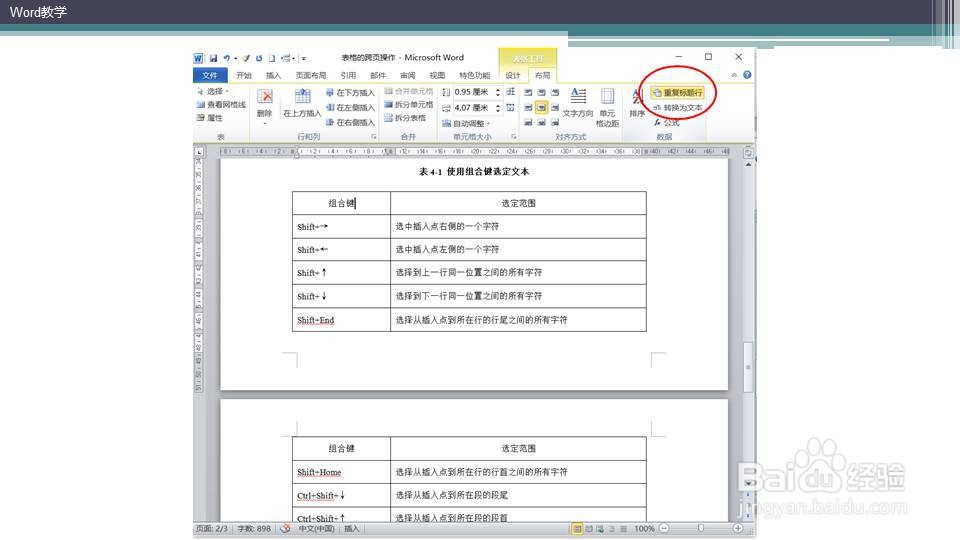The width and height of the screenshot is (960, 540).
Task: Click zoom in plus button
Action: pyautogui.click(x=738, y=528)
